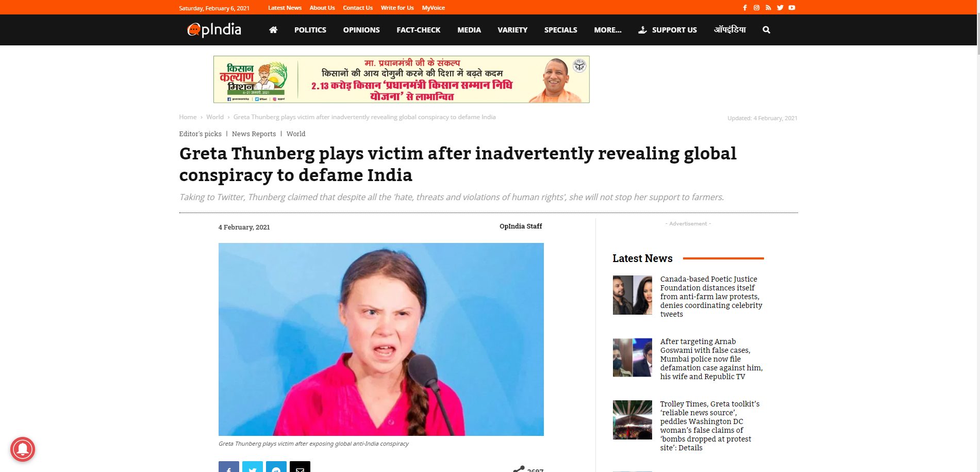Open the Instagram icon in top bar
The image size is (980, 472).
coord(756,8)
